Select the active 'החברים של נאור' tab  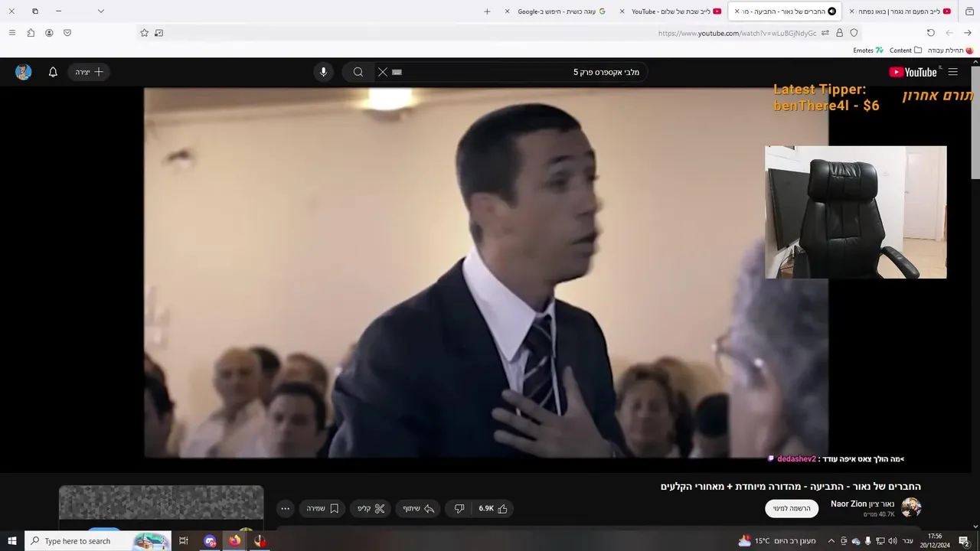tap(785, 11)
